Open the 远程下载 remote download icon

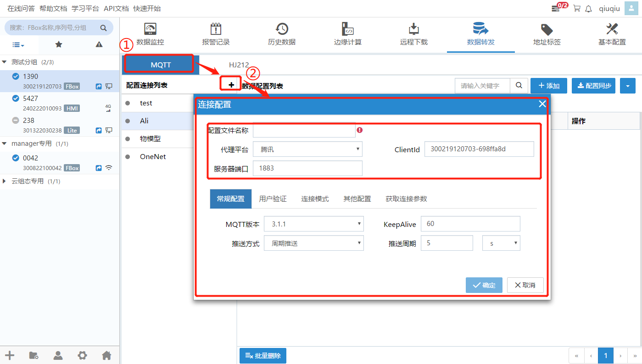(414, 29)
